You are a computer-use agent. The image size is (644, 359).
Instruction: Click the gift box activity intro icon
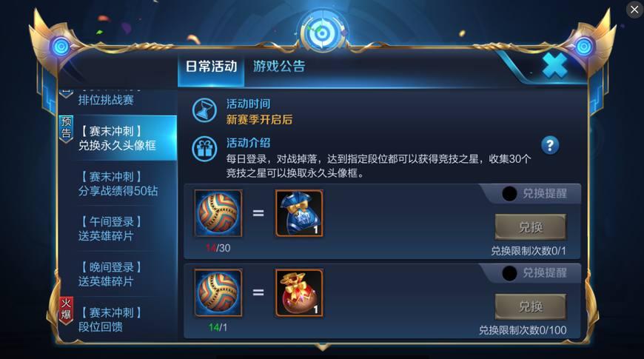click(x=204, y=149)
